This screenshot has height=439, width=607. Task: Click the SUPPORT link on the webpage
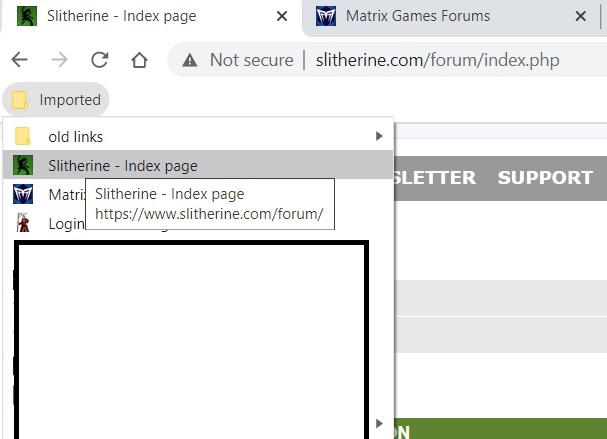545,178
